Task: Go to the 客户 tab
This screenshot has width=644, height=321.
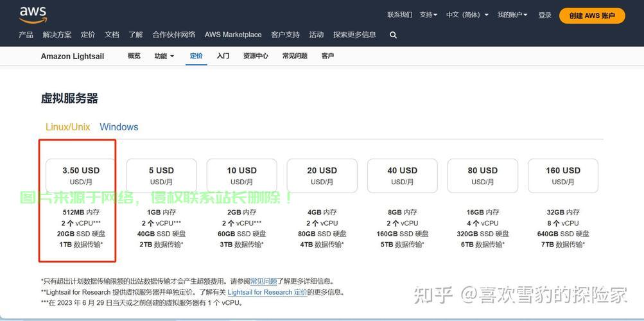Action: (x=327, y=56)
